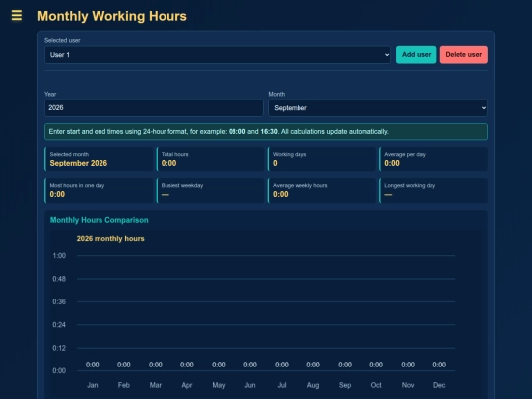Screen dimensions: 532x399
Task: Select the Average per day card
Action: (x=433, y=160)
